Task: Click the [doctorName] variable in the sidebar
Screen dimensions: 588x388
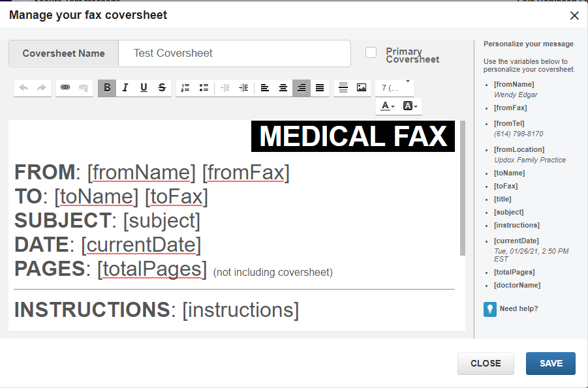Action: coord(517,285)
